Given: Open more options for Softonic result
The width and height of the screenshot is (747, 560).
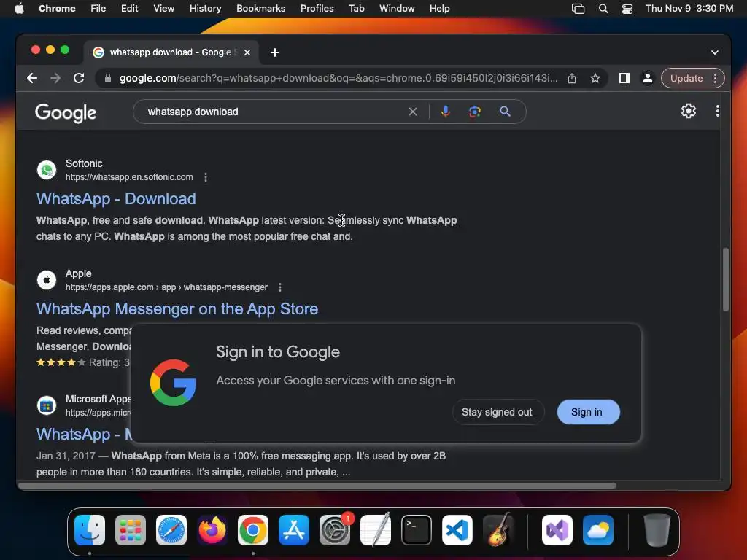Looking at the screenshot, I should [205, 177].
